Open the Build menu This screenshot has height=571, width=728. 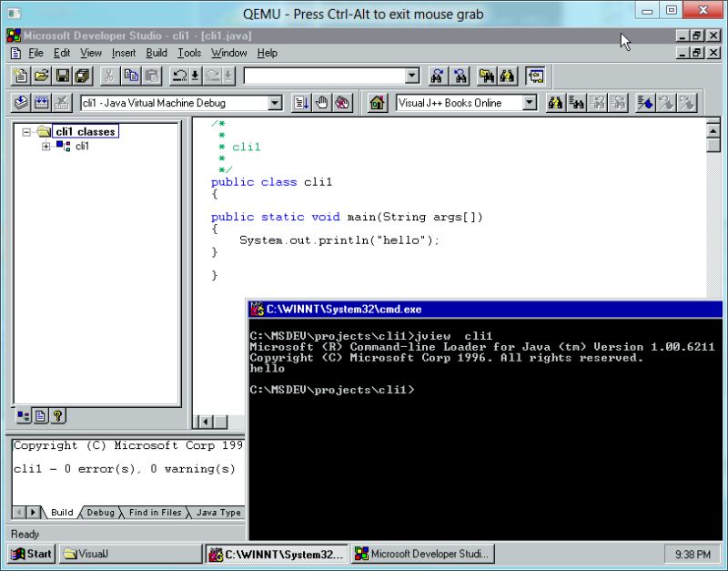pos(156,53)
